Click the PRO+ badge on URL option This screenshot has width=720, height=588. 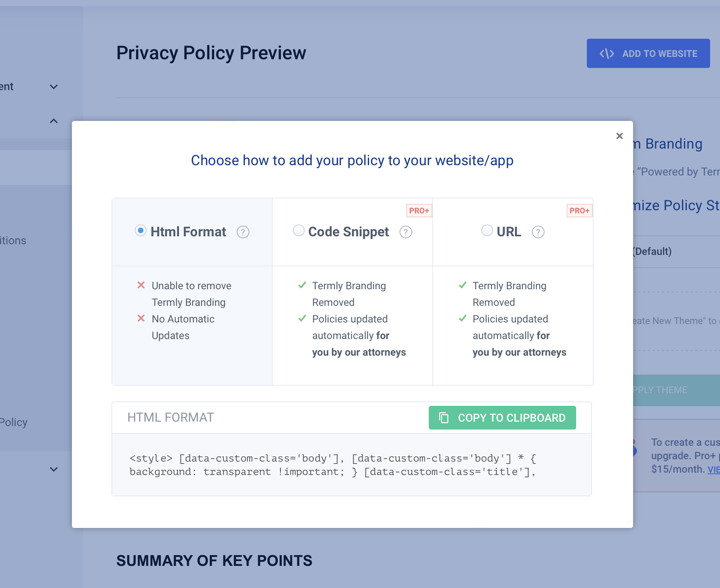580,211
